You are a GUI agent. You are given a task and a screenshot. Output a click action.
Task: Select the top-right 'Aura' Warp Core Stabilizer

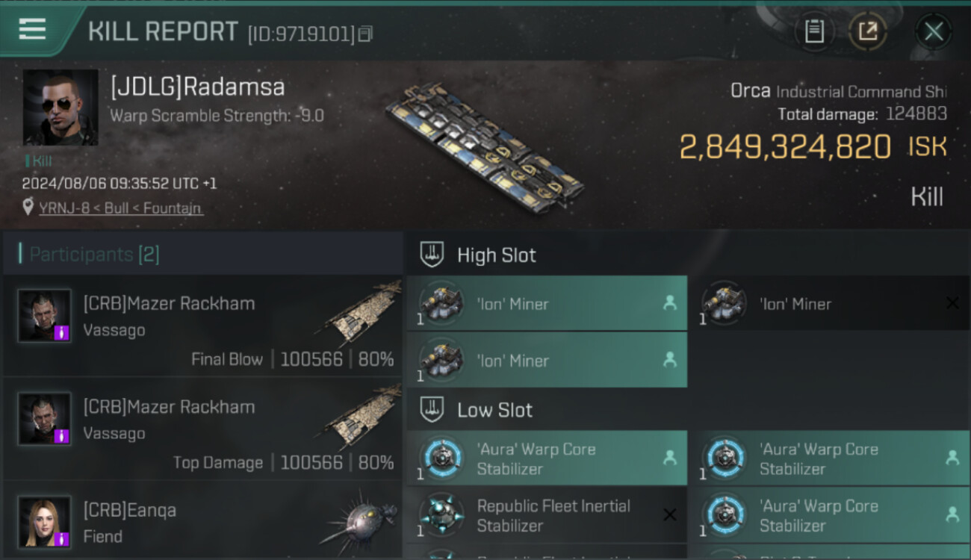click(829, 458)
